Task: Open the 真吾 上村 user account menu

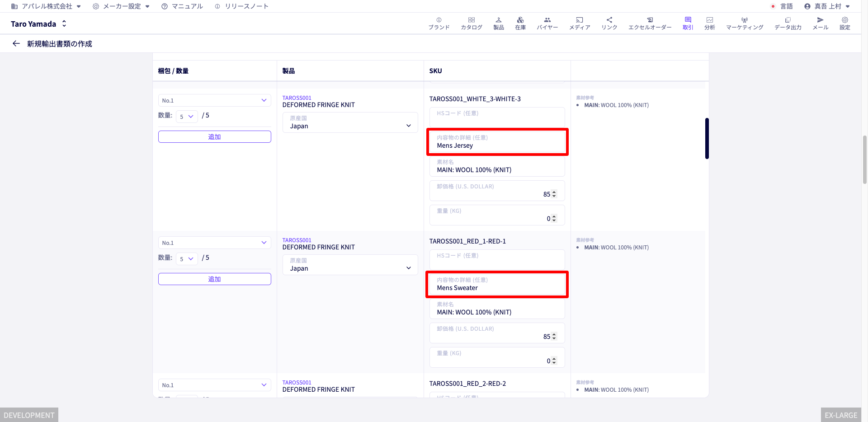Action: (x=827, y=6)
